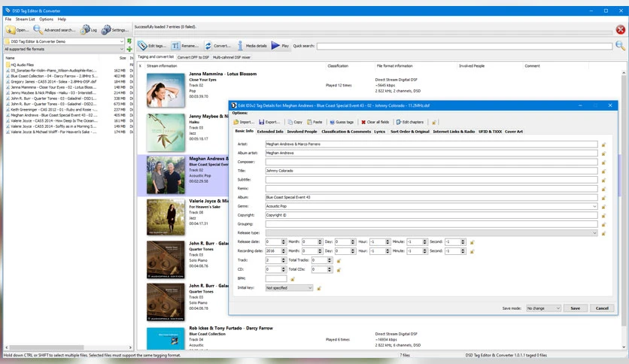Image resolution: width=629 pixels, height=364 pixels.
Task: Toggle the lock icon beside Composer field
Action: point(603,162)
